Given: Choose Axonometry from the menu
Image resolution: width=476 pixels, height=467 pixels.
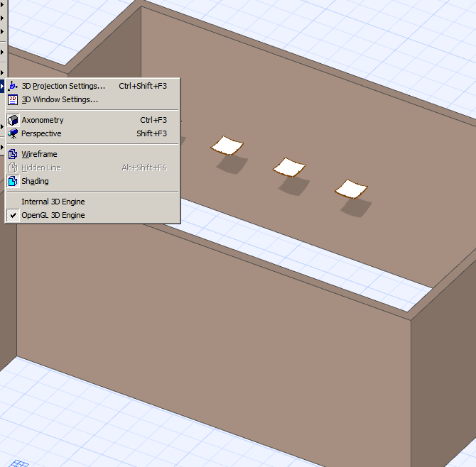Looking at the screenshot, I should 92,120.
